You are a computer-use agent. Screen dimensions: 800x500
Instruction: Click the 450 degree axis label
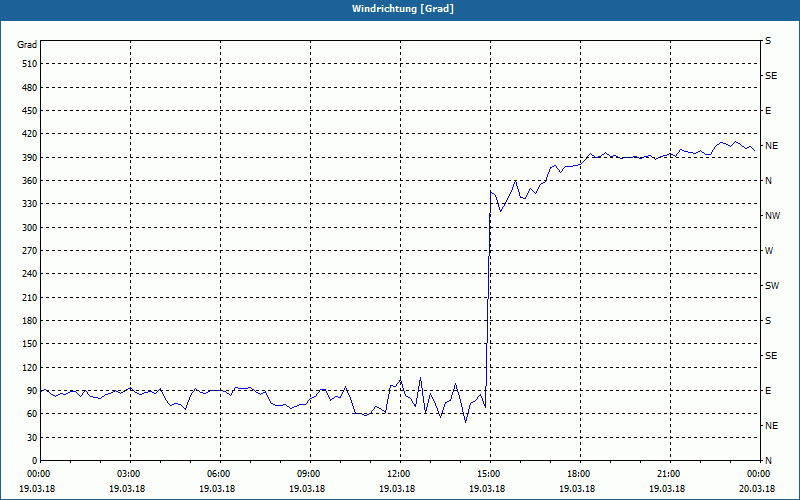click(x=30, y=111)
